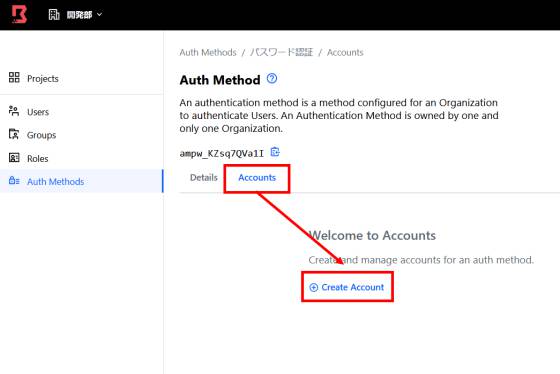Switch to the Details tab
Image resolution: width=560 pixels, height=374 pixels.
tap(204, 178)
